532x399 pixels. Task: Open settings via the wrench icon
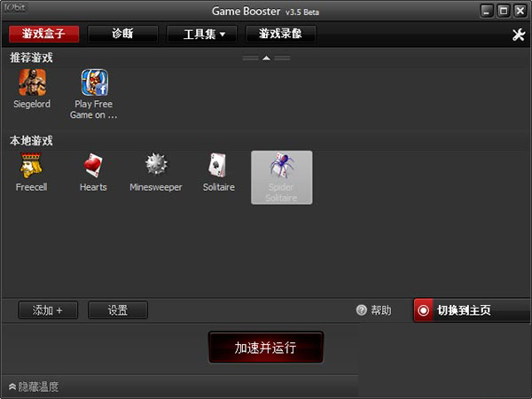[x=519, y=35]
